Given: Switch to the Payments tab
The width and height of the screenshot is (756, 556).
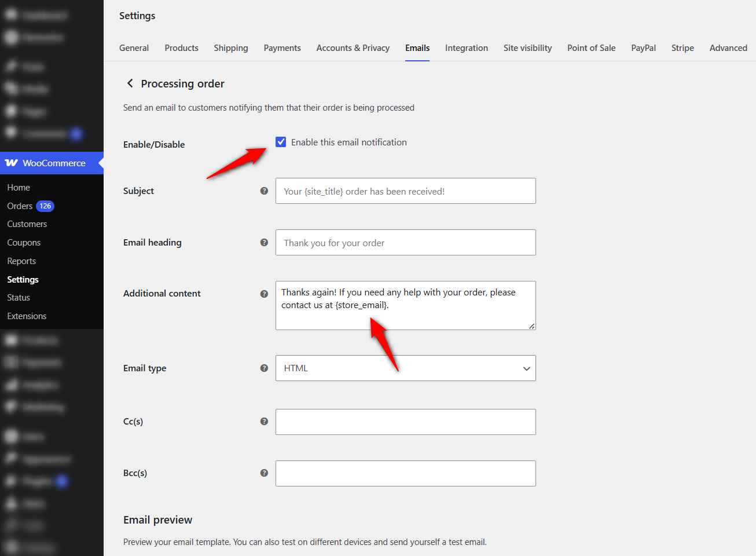Looking at the screenshot, I should [x=282, y=48].
